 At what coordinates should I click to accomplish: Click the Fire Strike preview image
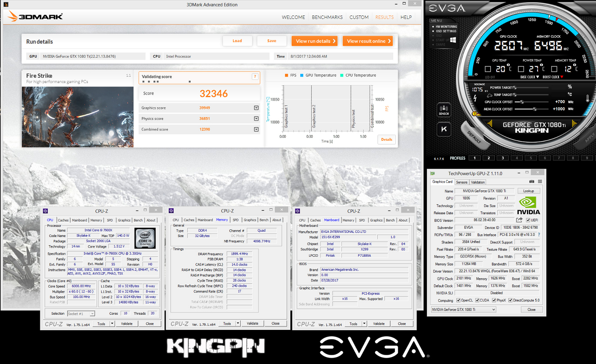point(77,117)
